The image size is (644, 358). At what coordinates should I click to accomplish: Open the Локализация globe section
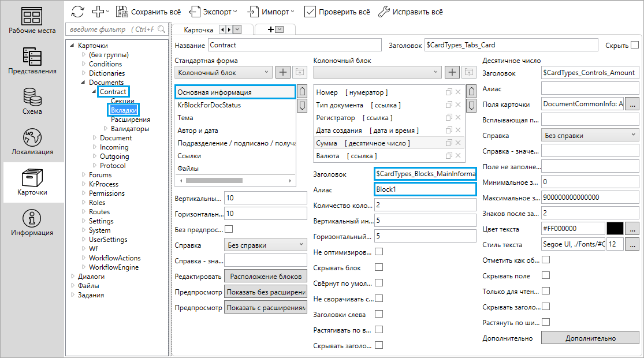(x=32, y=142)
